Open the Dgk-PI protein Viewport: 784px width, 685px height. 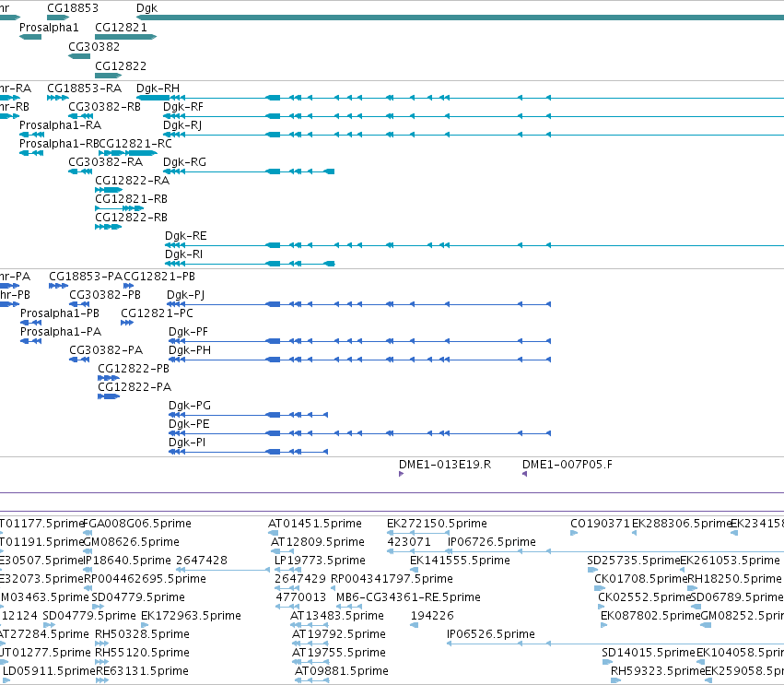(x=187, y=443)
